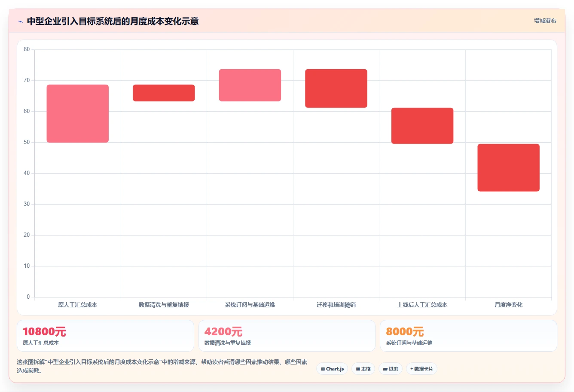Select the 进度 tag pill
This screenshot has height=392, width=574.
pos(391,369)
